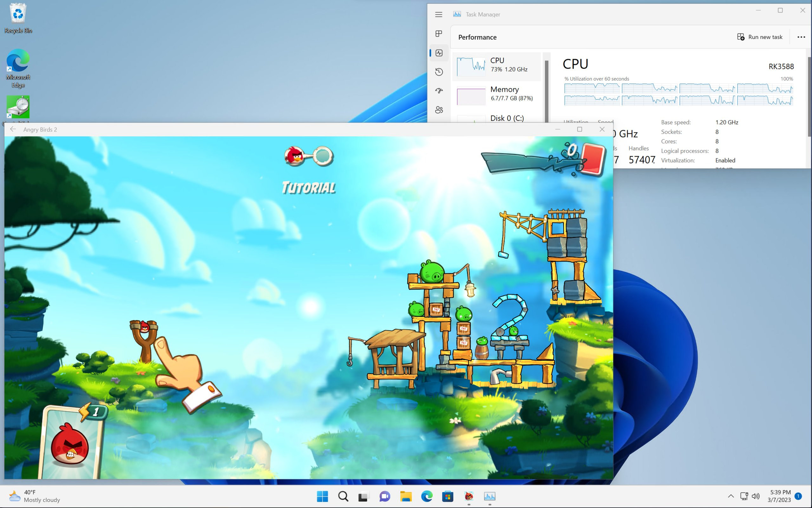Open network status tray icon
The image size is (812, 508).
tap(744, 496)
